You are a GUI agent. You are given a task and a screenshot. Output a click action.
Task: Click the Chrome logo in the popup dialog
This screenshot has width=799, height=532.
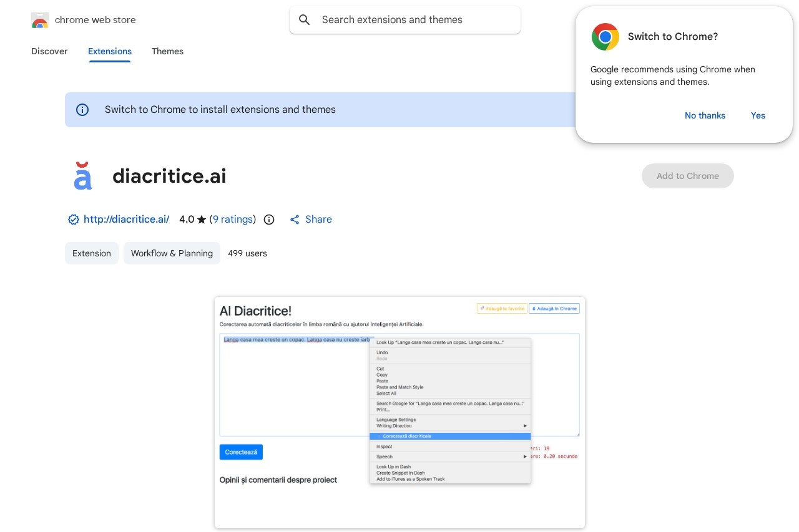point(605,37)
